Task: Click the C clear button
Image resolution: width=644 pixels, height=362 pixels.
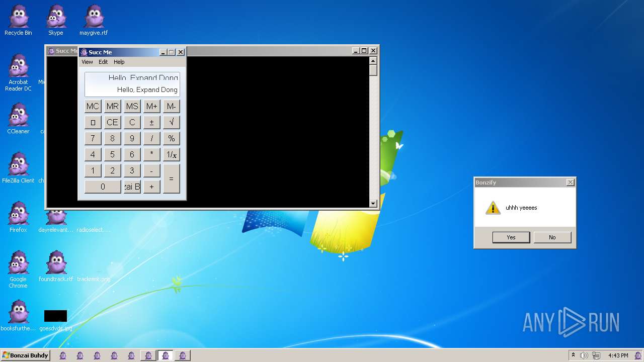Action: click(x=132, y=122)
